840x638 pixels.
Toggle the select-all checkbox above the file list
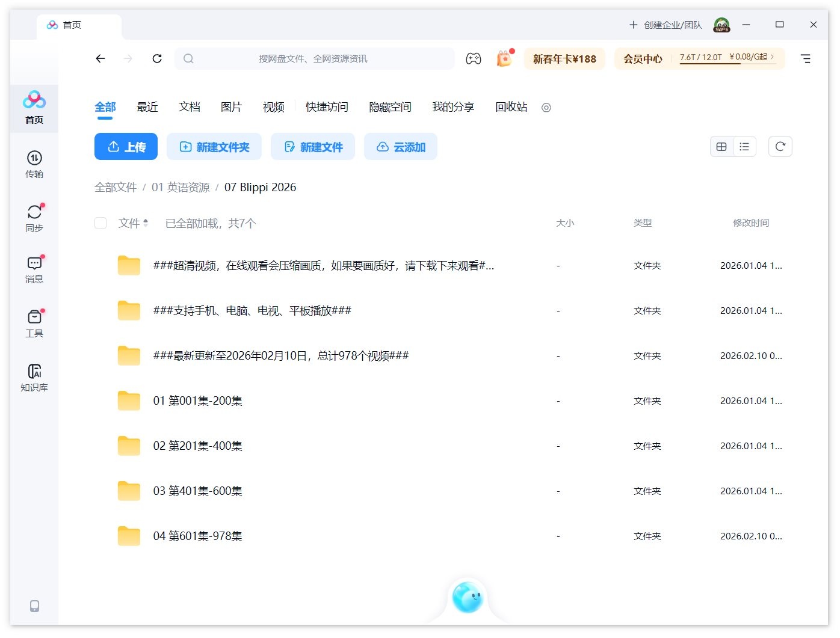100,222
